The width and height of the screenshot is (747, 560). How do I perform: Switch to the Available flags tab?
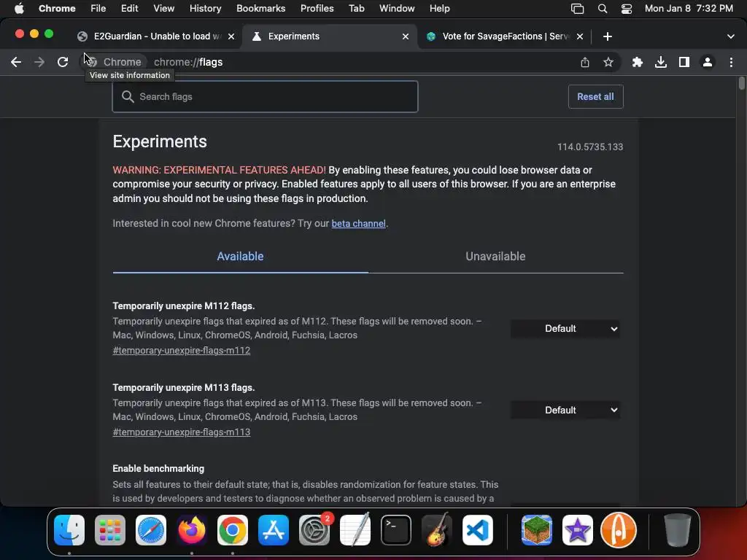click(240, 256)
